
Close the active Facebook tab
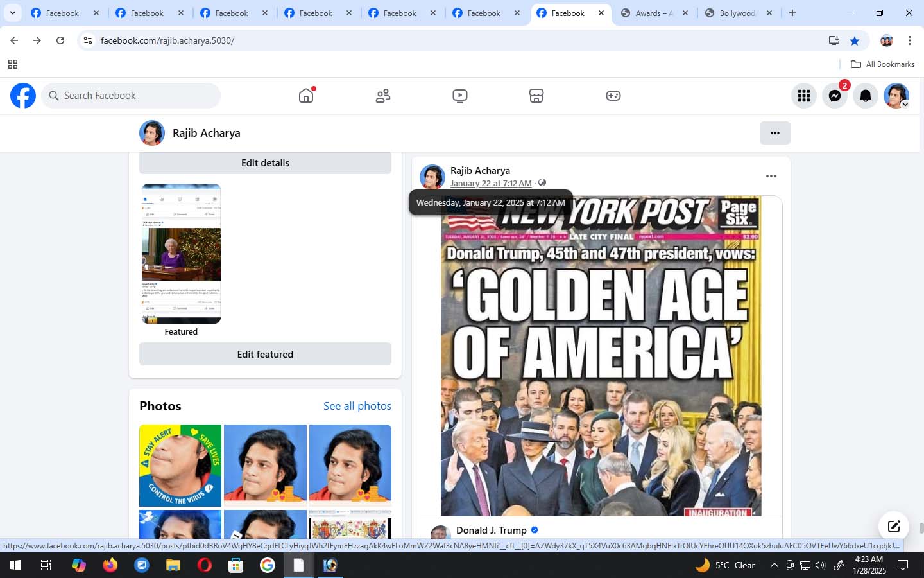tap(601, 13)
